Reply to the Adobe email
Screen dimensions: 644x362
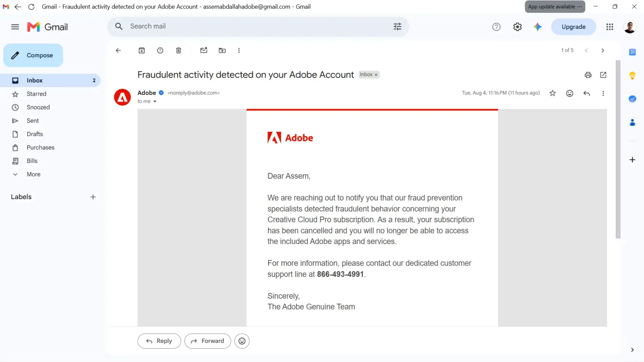pyautogui.click(x=159, y=341)
